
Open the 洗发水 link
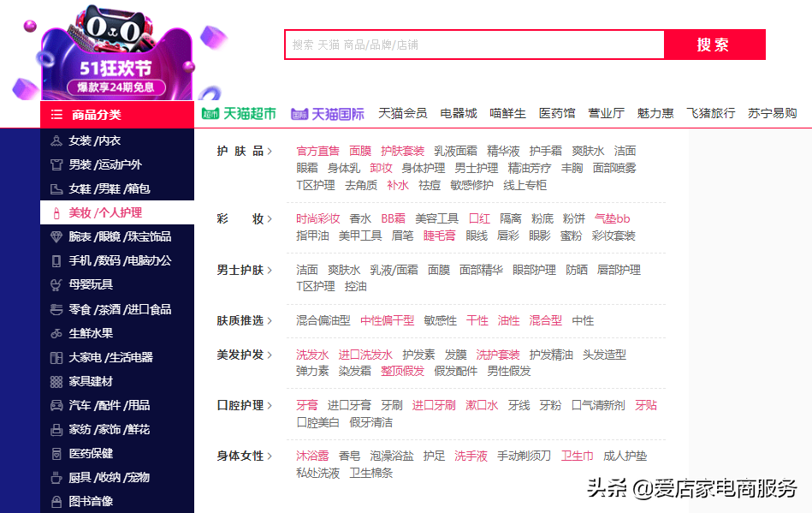[312, 355]
